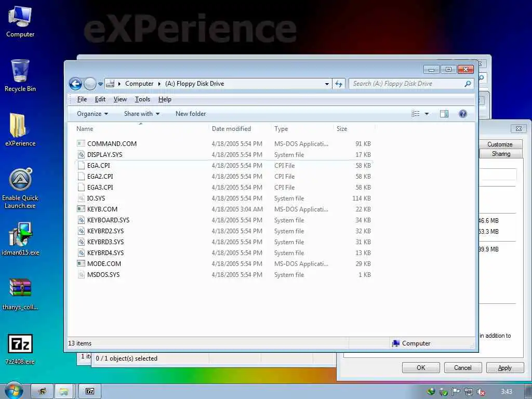Expand the Computer breadcrumb arrow
The image size is (532, 399).
click(x=159, y=84)
